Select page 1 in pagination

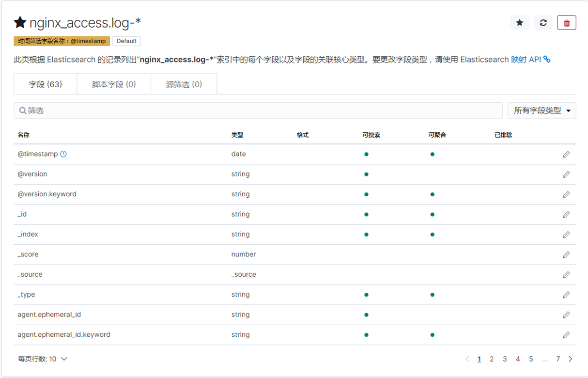pyautogui.click(x=479, y=359)
